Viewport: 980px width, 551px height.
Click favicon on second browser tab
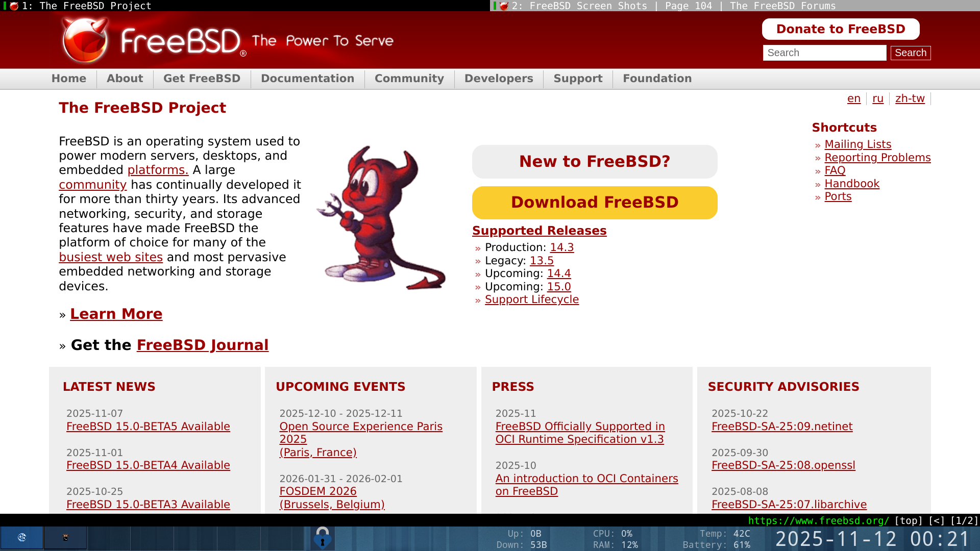504,6
